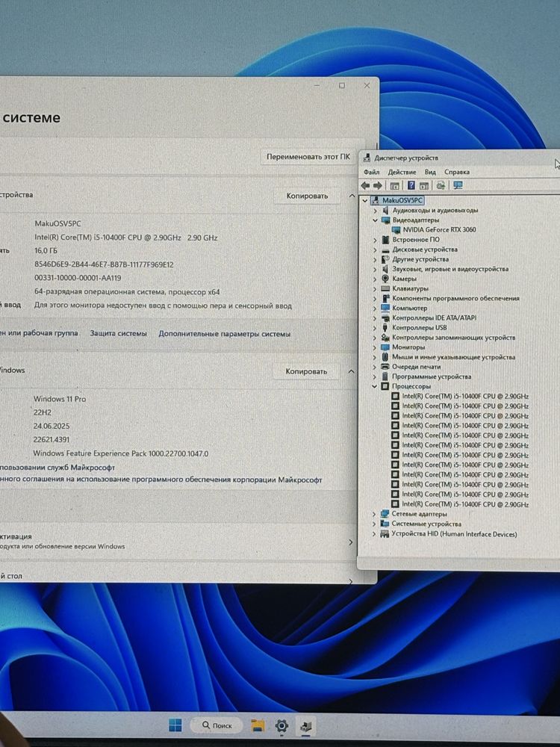This screenshot has width=560, height=747.
Task: Expand the Мониторы category
Action: 375,347
